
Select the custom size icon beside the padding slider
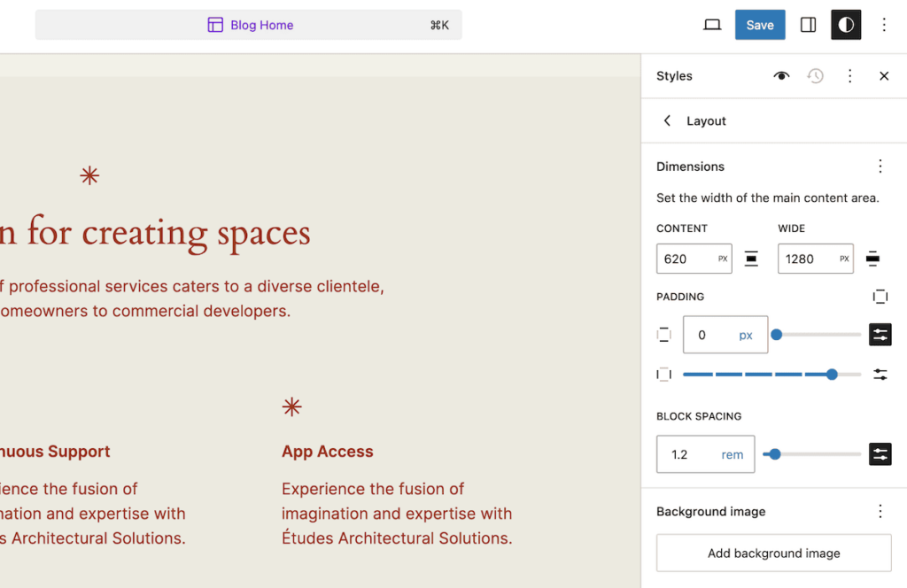tap(880, 335)
